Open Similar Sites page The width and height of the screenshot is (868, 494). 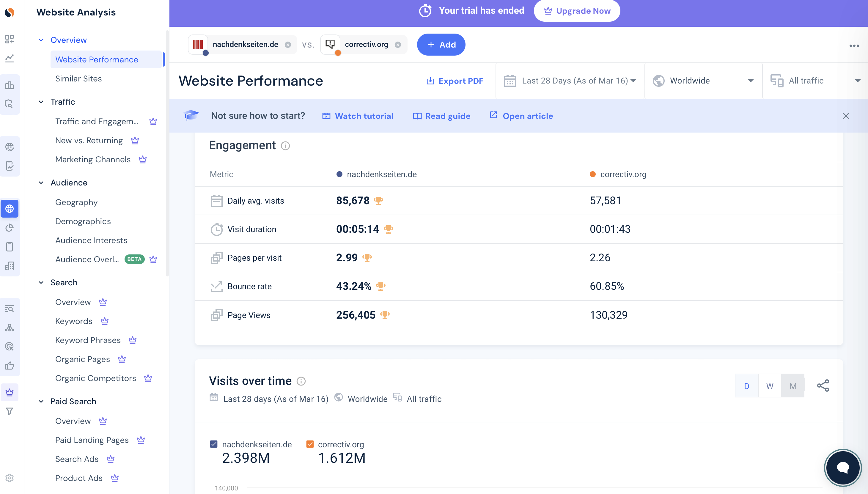point(78,79)
